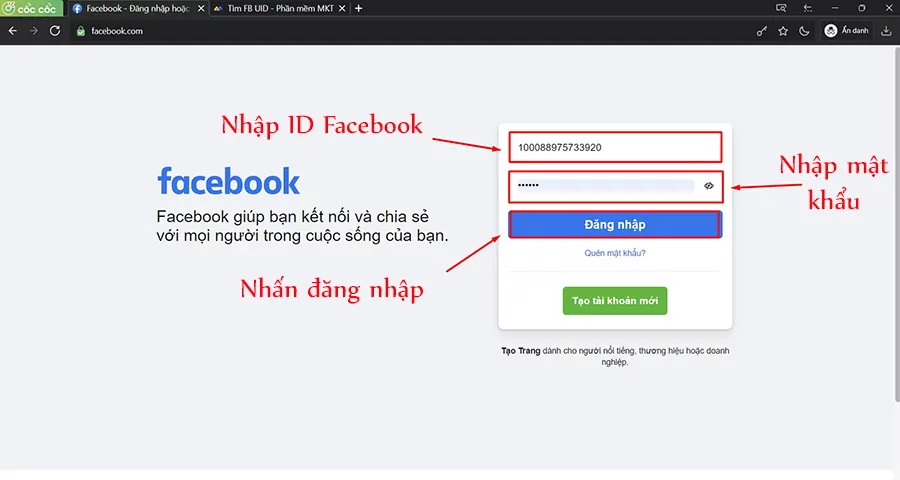The width and height of the screenshot is (900, 480).
Task: Click the Cốc Cốc browser logo button
Action: [x=32, y=9]
